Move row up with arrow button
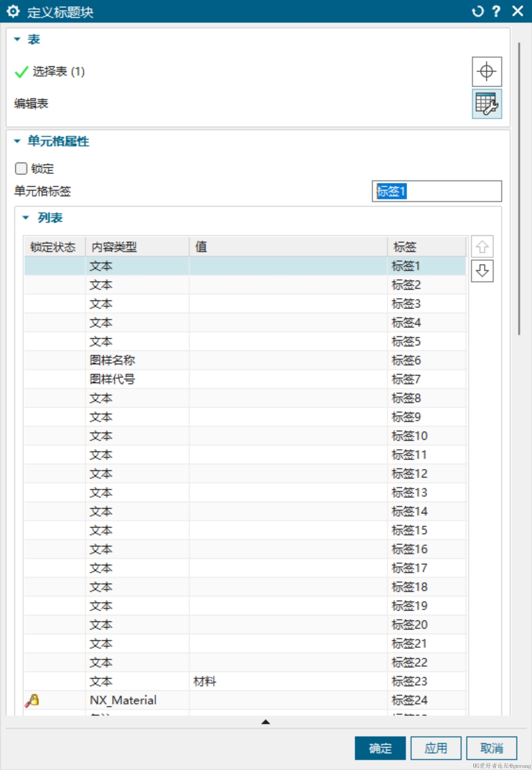Screen dimensions: 532x770 [x=482, y=247]
